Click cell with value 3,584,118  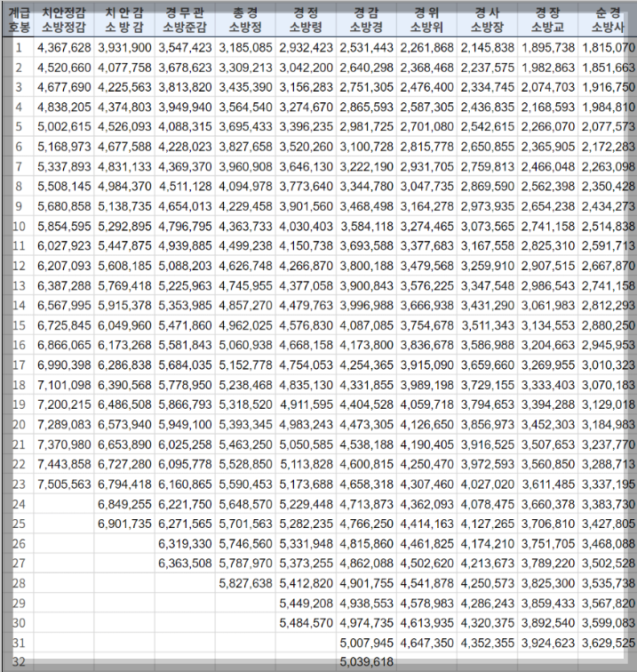tap(366, 227)
